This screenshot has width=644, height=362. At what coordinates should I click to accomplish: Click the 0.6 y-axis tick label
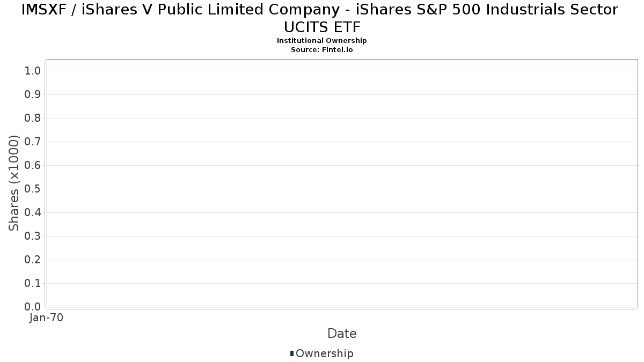[33, 166]
